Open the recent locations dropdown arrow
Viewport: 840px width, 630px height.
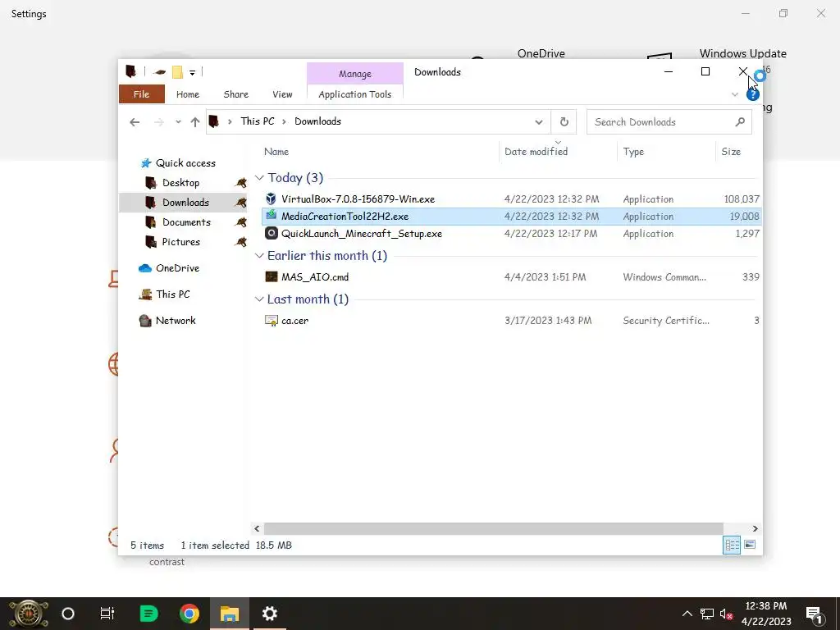(178, 122)
